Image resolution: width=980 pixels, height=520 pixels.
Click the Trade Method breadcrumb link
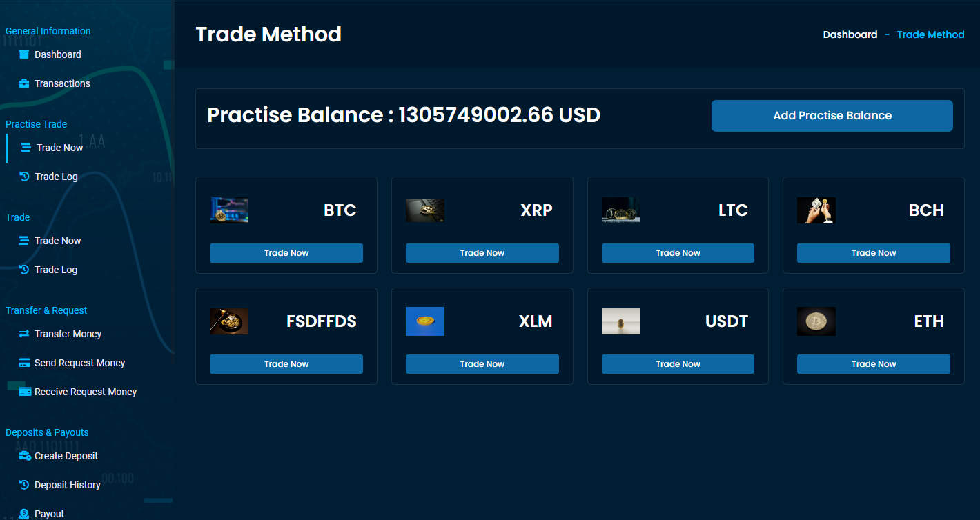pos(930,34)
